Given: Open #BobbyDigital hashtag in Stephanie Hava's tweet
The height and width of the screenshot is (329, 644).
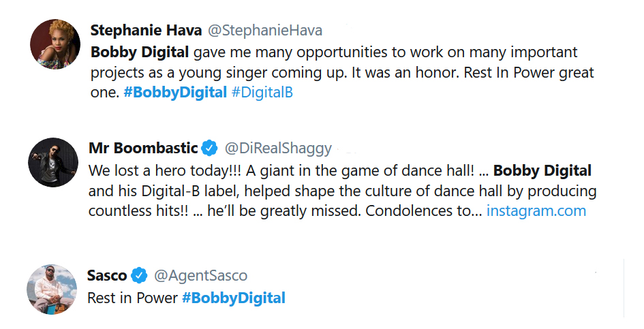Looking at the screenshot, I should click(x=175, y=93).
